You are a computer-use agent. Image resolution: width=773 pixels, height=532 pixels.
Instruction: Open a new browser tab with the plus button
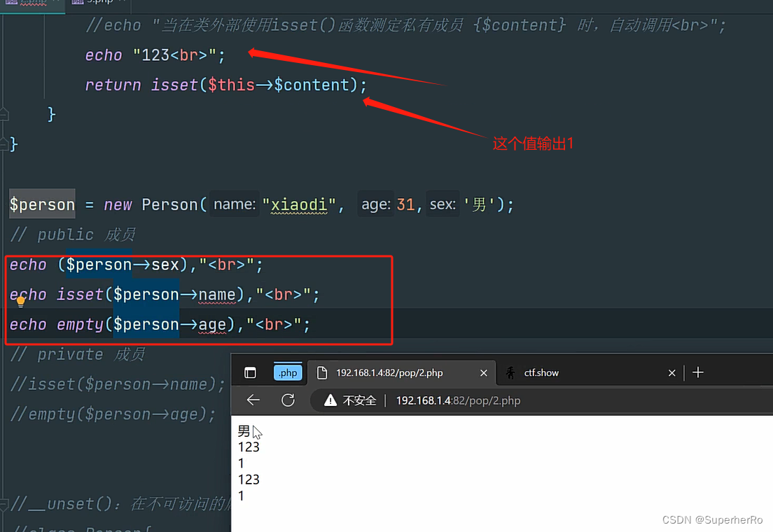pyautogui.click(x=698, y=372)
